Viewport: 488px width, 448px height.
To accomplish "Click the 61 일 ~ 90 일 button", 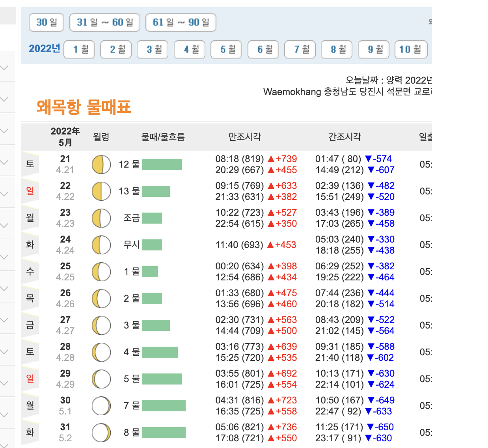I will pos(181,22).
